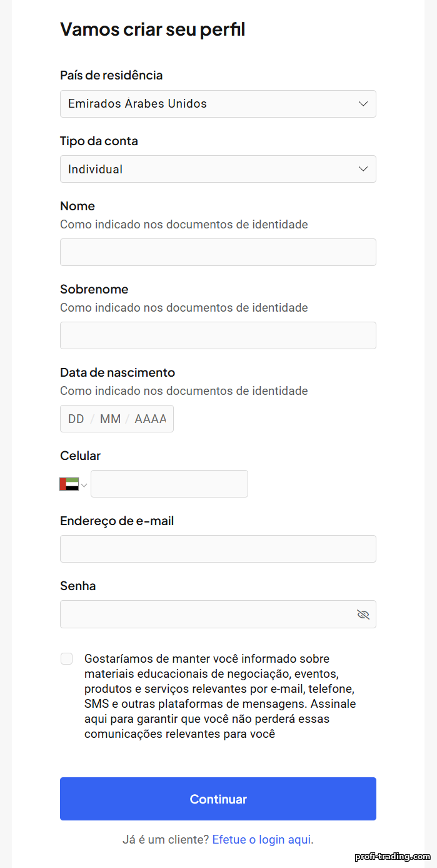The width and height of the screenshot is (437, 868).
Task: Select the AAAA year field
Action: 150,419
